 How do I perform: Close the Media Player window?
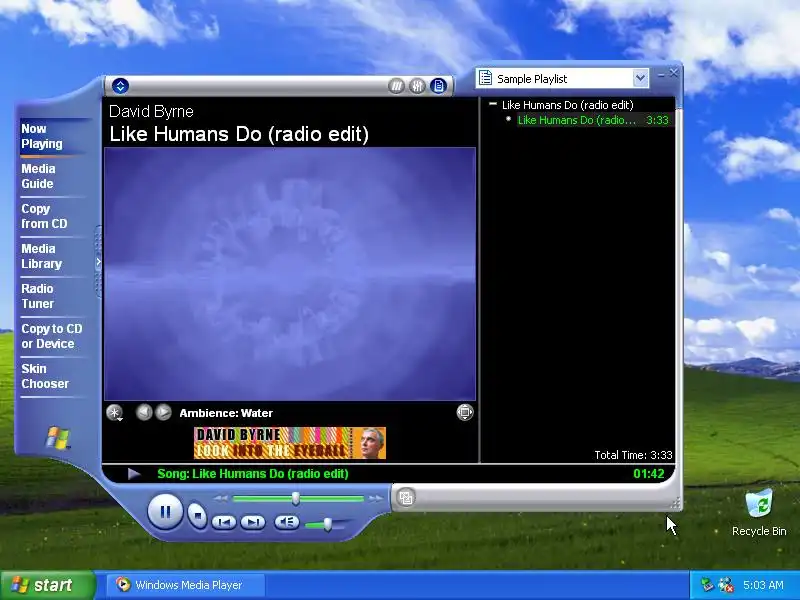coord(673,73)
